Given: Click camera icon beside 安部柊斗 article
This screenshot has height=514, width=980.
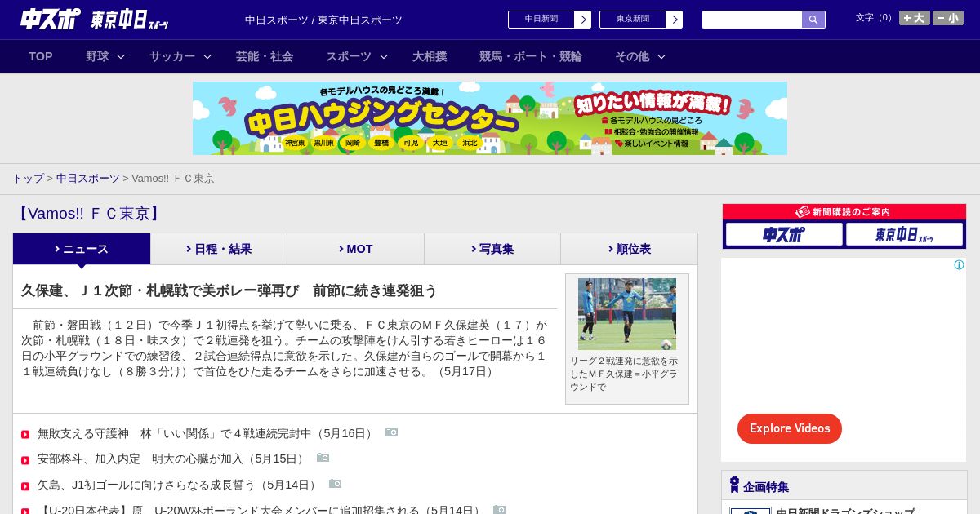Looking at the screenshot, I should click(323, 458).
